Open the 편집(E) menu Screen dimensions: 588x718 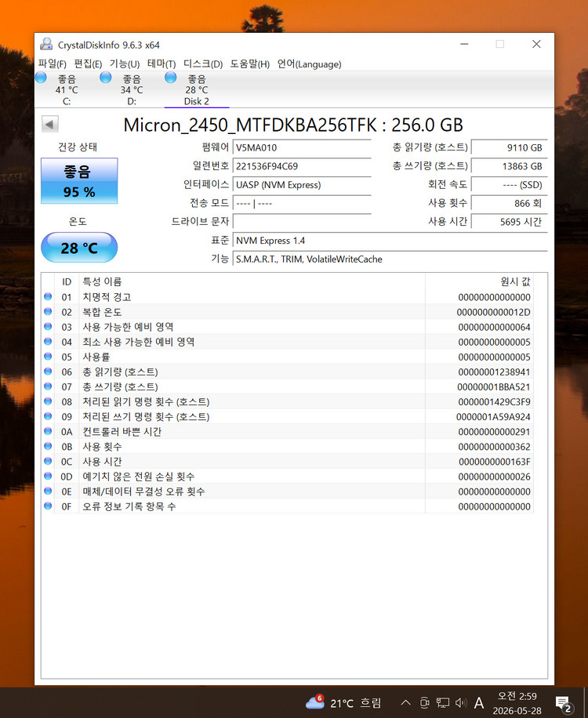click(88, 63)
